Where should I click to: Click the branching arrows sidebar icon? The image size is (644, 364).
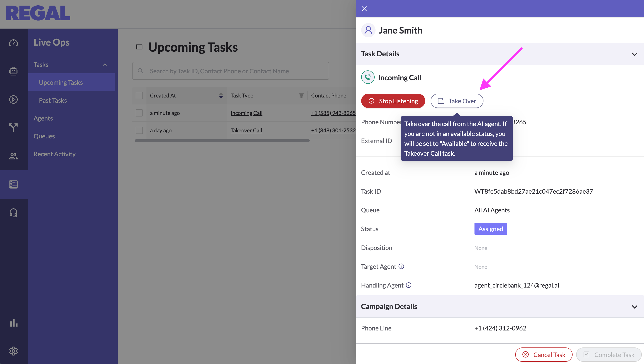coord(13,127)
